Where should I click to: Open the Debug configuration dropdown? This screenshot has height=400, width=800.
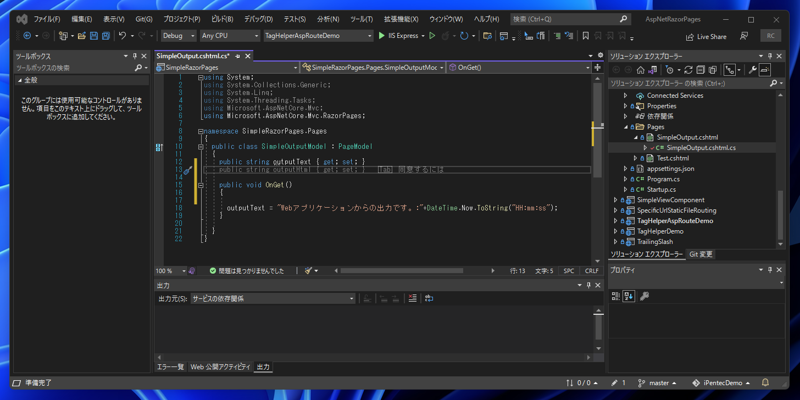tap(179, 36)
